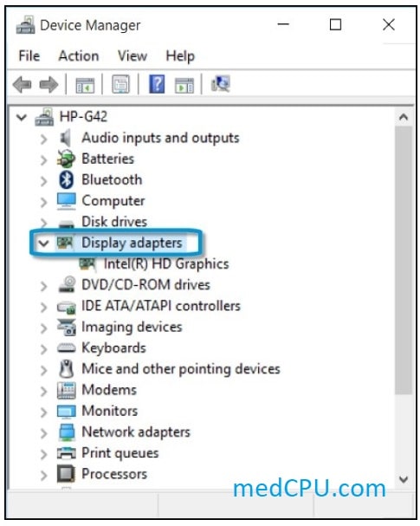The height and width of the screenshot is (526, 420).
Task: Expand the Processors chevron
Action: [43, 475]
